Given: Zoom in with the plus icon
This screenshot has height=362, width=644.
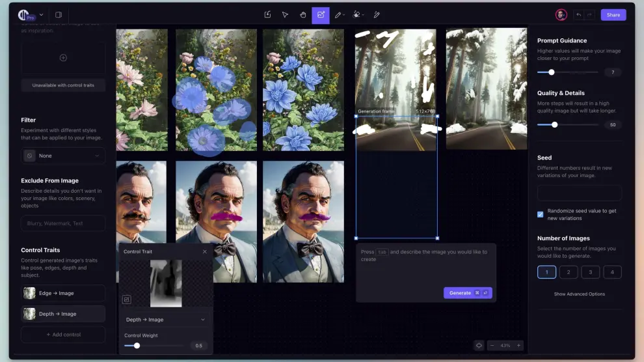Looking at the screenshot, I should (518, 345).
